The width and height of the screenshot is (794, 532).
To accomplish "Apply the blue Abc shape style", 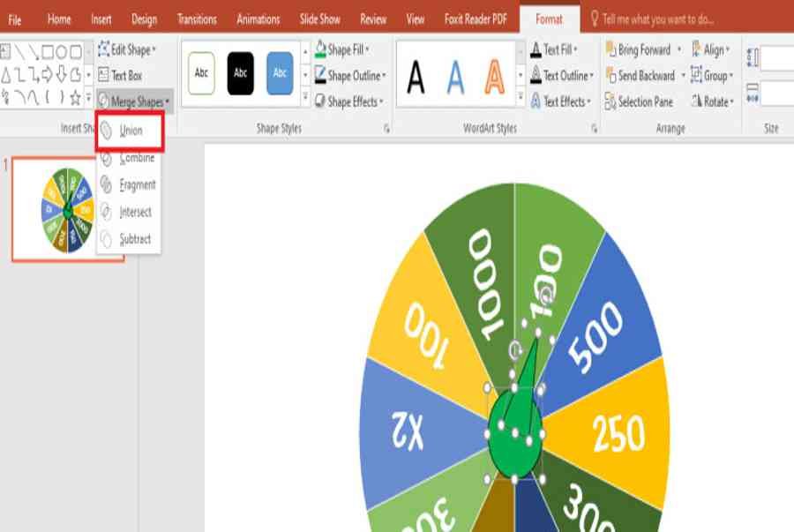I will (280, 73).
